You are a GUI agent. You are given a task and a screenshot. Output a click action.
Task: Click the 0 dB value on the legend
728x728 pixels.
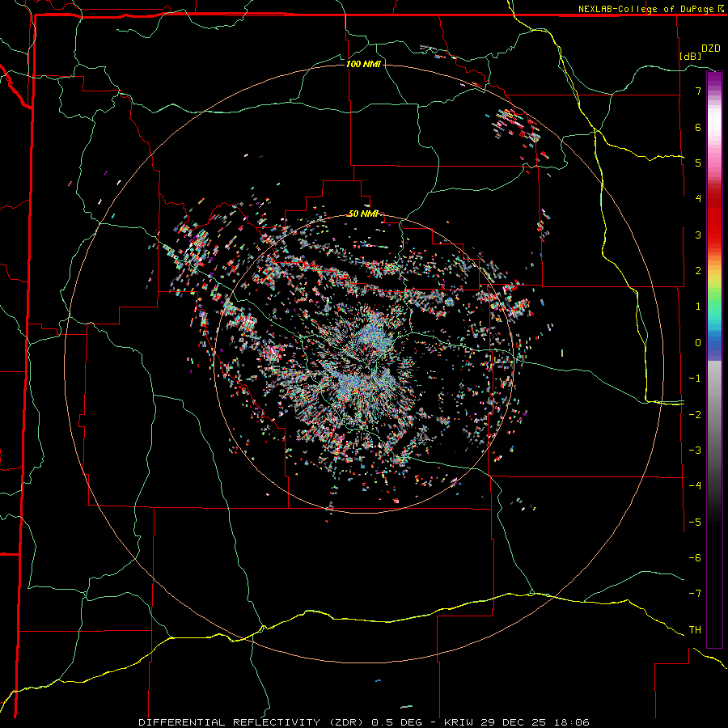698,343
